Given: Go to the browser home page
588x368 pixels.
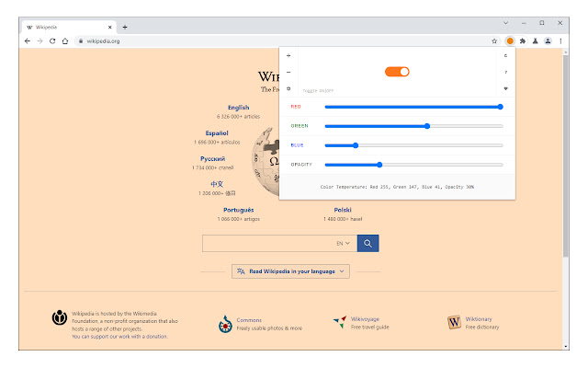Looking at the screenshot, I should pyautogui.click(x=65, y=40).
